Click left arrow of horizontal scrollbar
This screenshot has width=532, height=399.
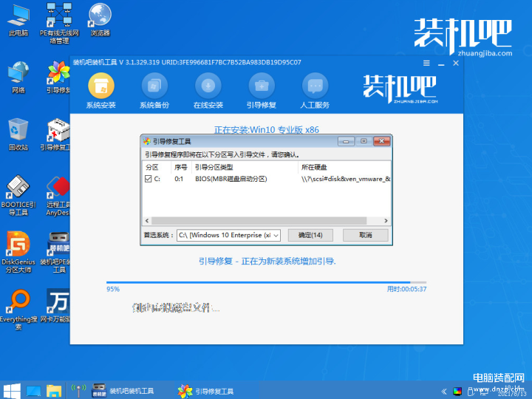(147, 220)
